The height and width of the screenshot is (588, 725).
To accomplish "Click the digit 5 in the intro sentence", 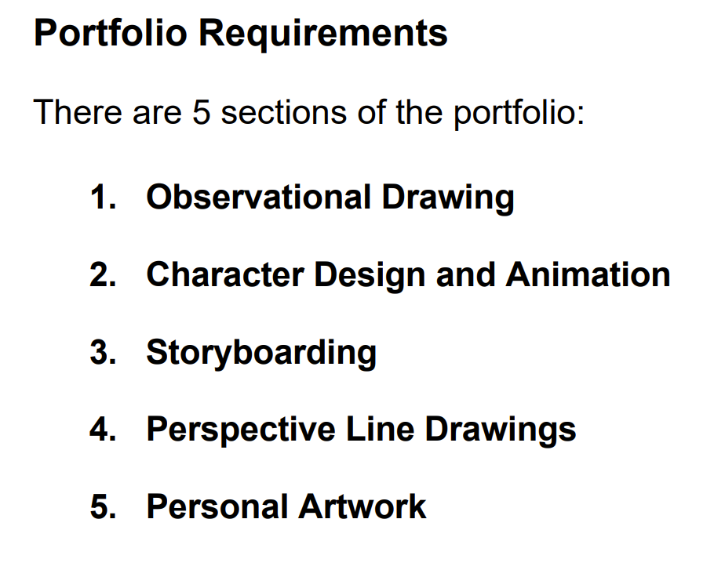I will coord(201,113).
